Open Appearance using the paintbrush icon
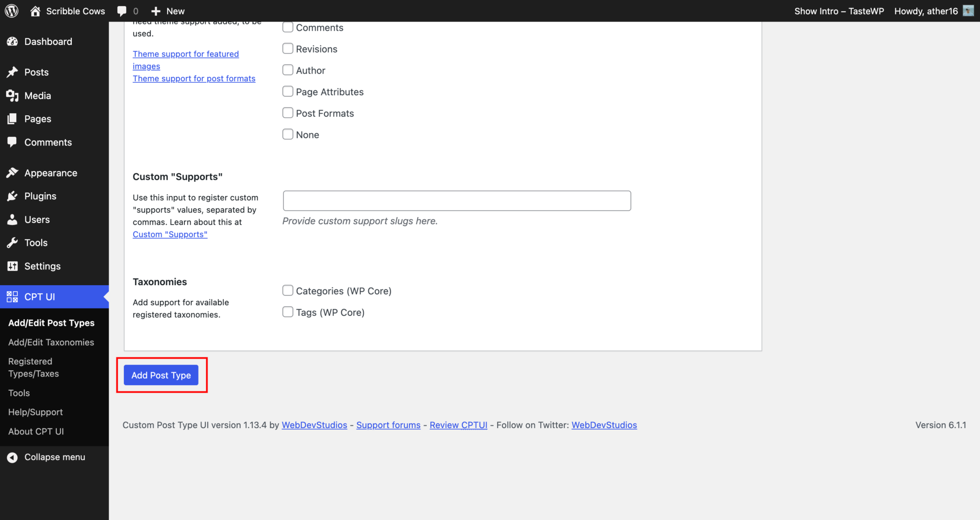Image resolution: width=980 pixels, height=520 pixels. tap(12, 173)
